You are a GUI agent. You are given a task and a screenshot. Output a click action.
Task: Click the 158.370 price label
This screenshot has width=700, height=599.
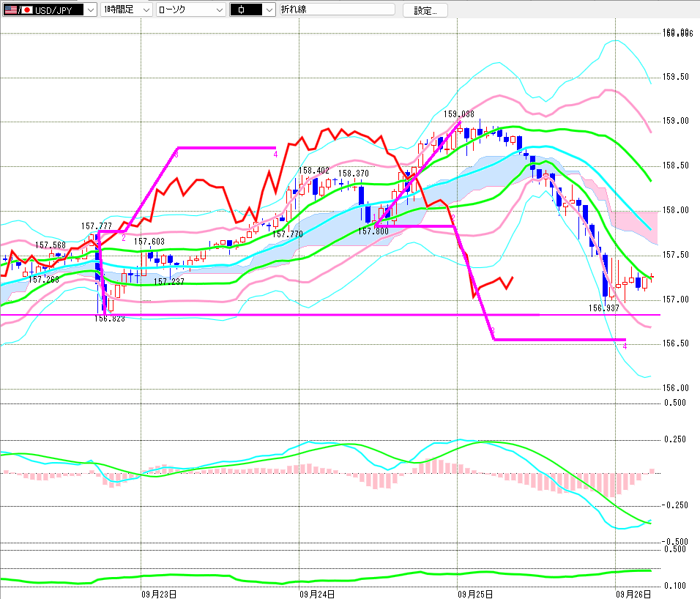coord(354,174)
